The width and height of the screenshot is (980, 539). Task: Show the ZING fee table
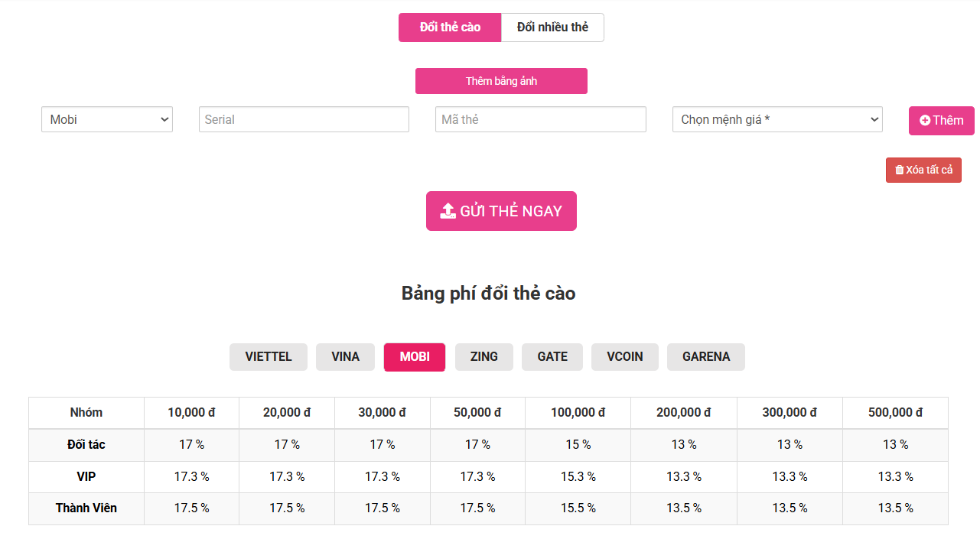[484, 357]
